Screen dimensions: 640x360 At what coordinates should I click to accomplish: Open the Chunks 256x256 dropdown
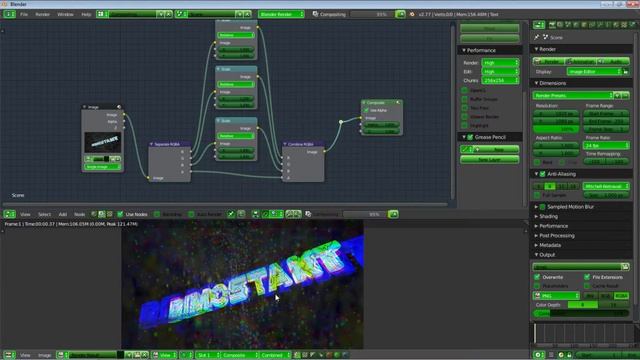click(500, 80)
